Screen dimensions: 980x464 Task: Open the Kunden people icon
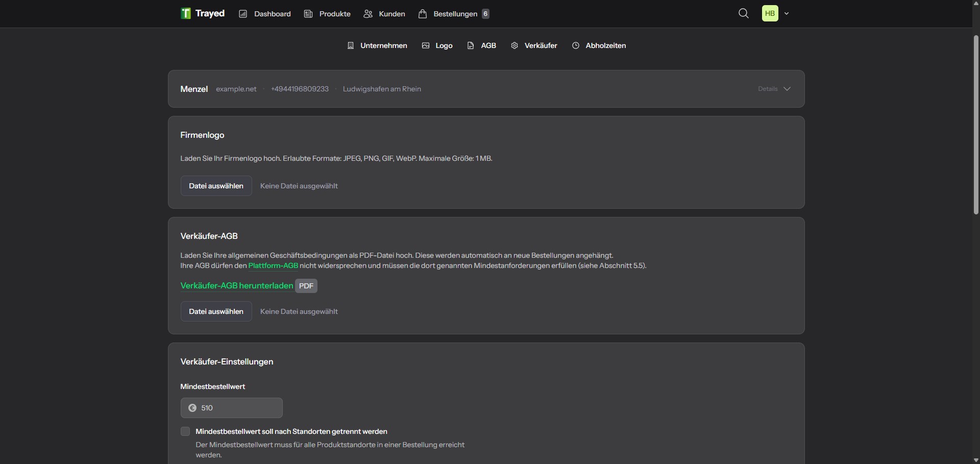(369, 13)
